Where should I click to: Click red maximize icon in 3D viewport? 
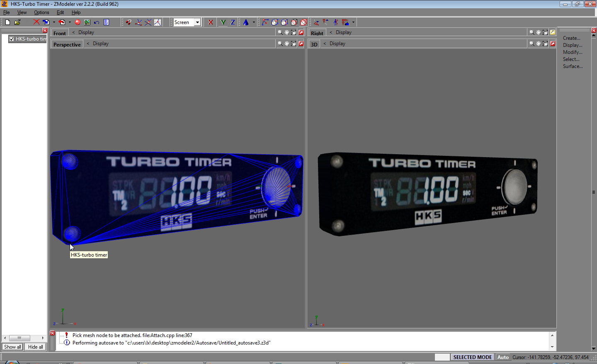(553, 44)
